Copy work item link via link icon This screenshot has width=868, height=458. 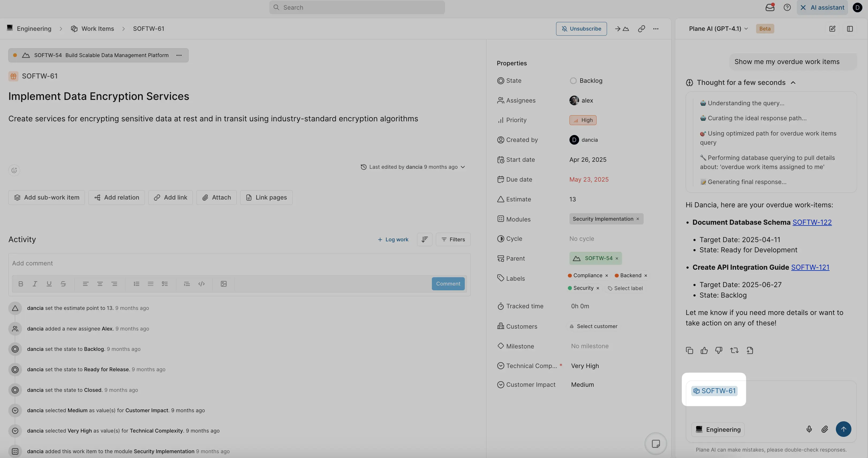pos(641,29)
